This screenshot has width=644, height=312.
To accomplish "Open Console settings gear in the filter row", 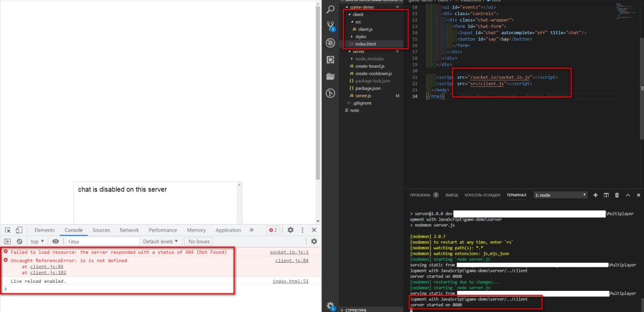I will [314, 242].
